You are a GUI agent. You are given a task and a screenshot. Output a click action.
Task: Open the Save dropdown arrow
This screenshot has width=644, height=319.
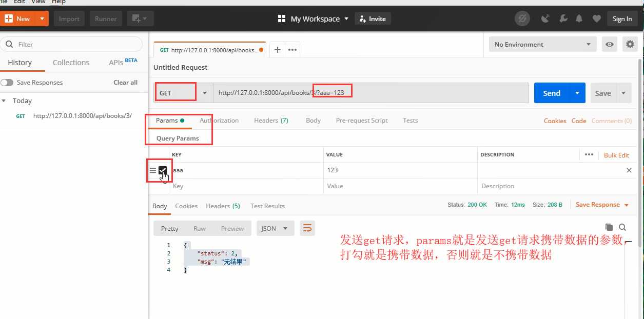pyautogui.click(x=623, y=93)
